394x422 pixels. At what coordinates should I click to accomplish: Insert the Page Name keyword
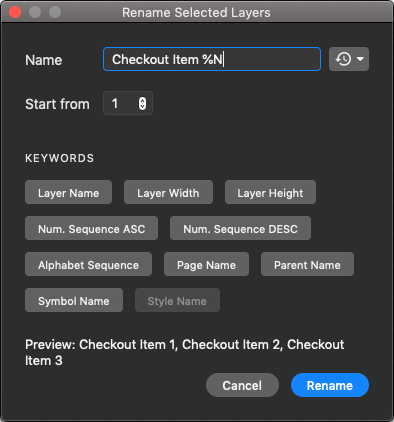point(206,264)
